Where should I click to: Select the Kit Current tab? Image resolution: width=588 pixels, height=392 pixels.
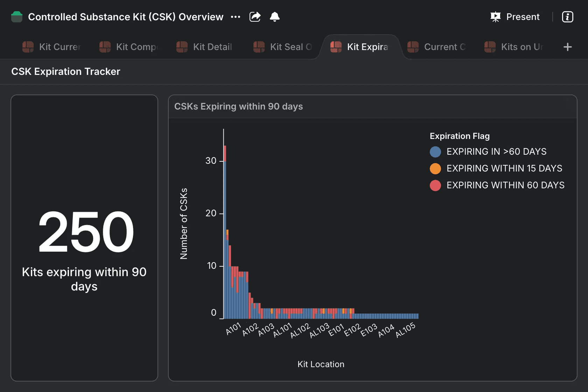(x=59, y=47)
